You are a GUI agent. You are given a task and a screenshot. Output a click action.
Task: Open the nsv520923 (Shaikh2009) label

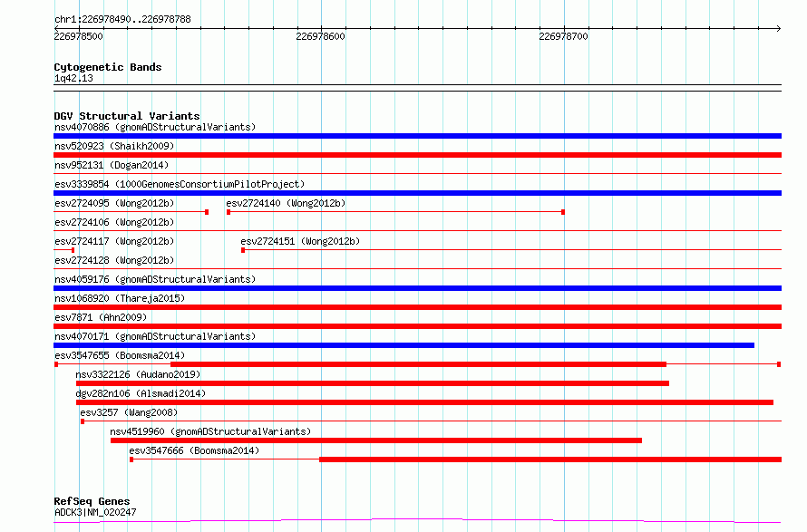[114, 146]
